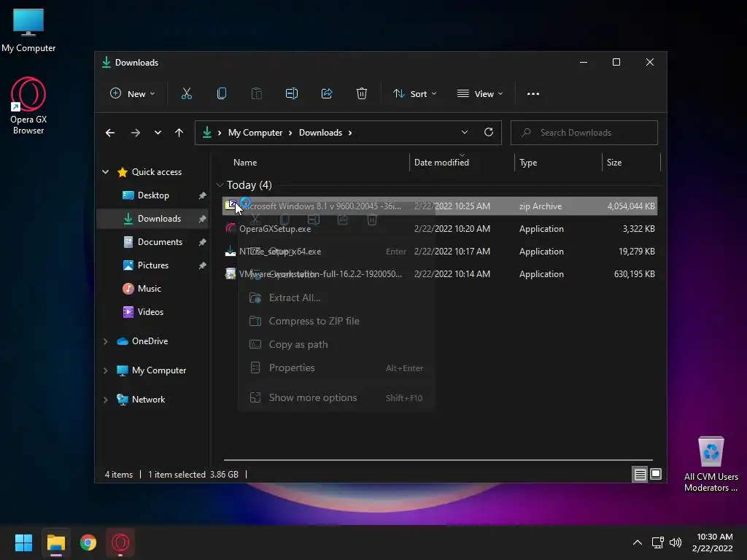This screenshot has width=747, height=560.
Task: Expand address bar history dropdown
Action: tap(465, 133)
